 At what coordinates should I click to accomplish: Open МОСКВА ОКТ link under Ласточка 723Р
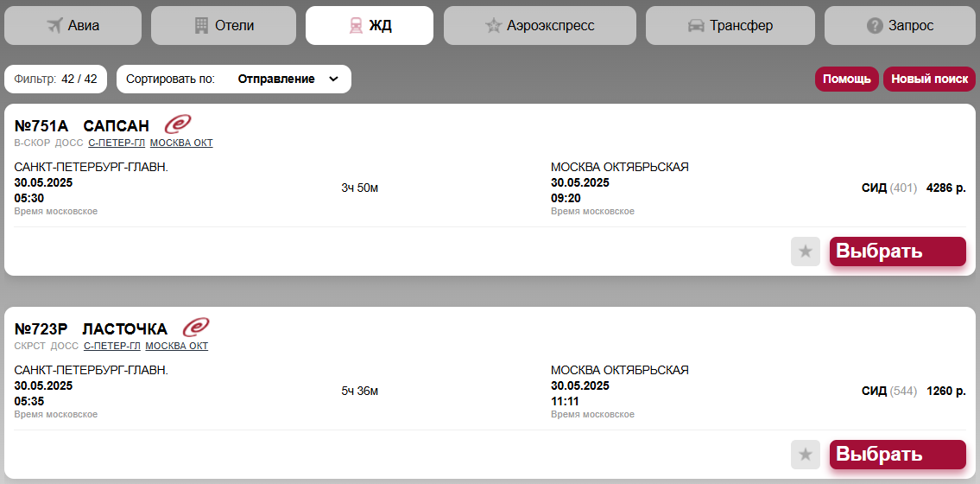coord(176,346)
